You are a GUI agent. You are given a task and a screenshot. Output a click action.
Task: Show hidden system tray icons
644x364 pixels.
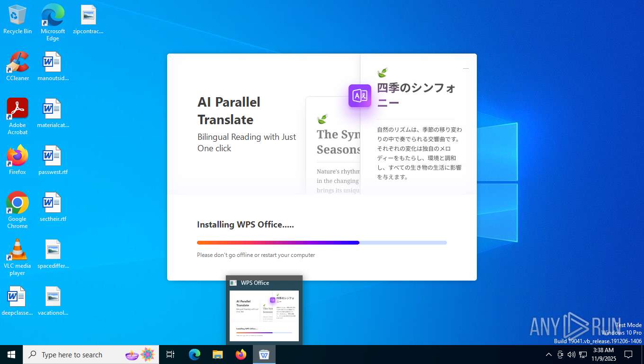(x=549, y=355)
